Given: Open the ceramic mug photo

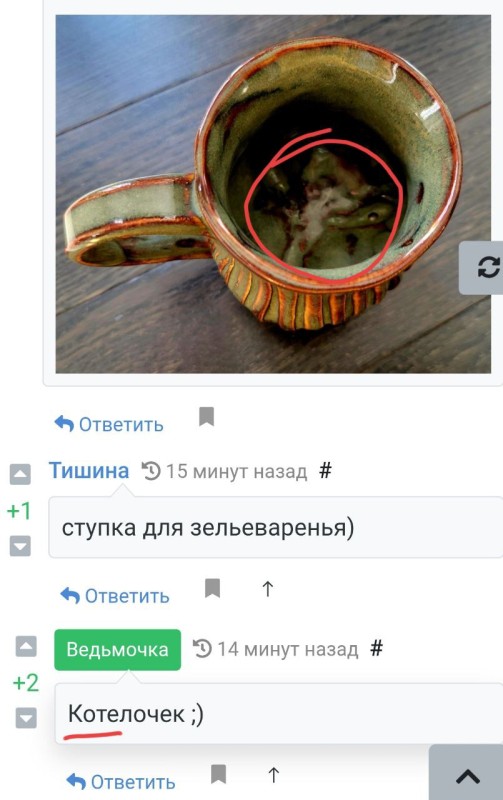Looking at the screenshot, I should pos(273,194).
